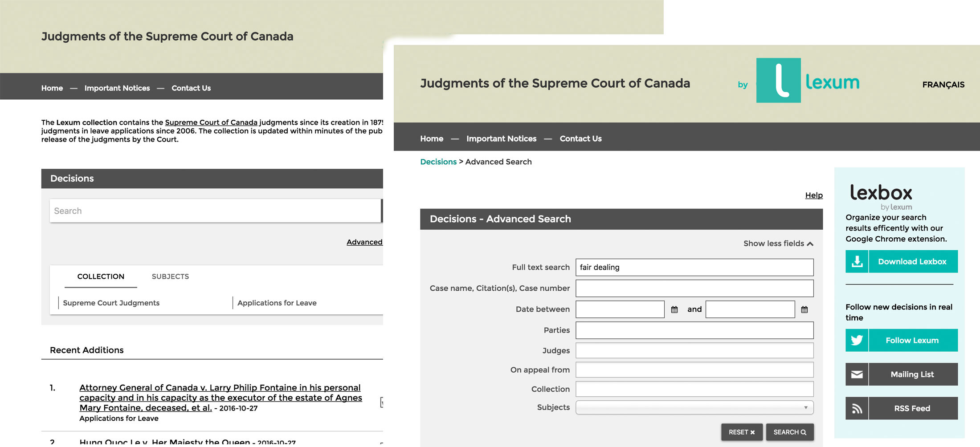The height and width of the screenshot is (447, 980).
Task: Open the Subjects dropdown
Action: pyautogui.click(x=694, y=407)
